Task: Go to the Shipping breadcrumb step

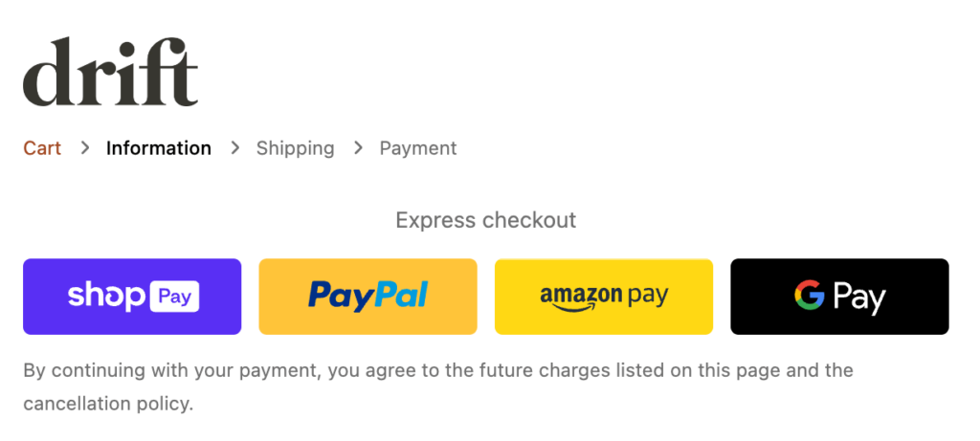Action: point(295,148)
